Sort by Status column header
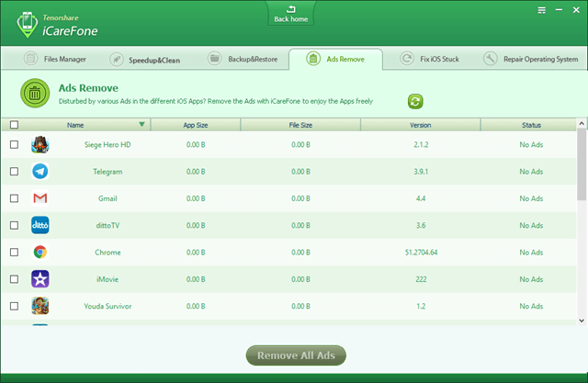 click(531, 125)
